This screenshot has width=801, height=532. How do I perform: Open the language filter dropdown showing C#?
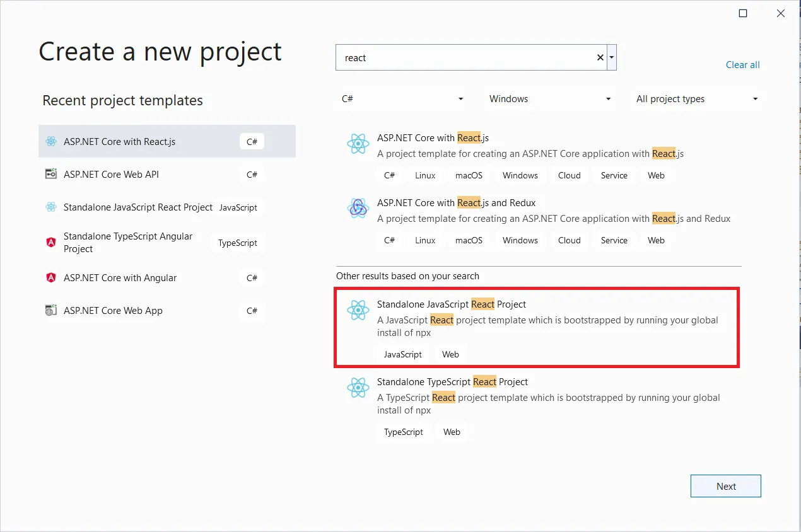pyautogui.click(x=400, y=98)
